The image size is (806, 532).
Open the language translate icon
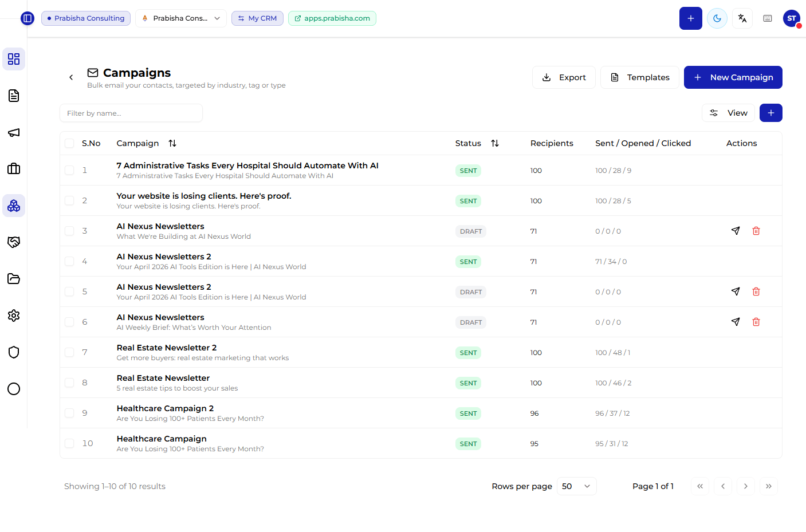pos(742,18)
